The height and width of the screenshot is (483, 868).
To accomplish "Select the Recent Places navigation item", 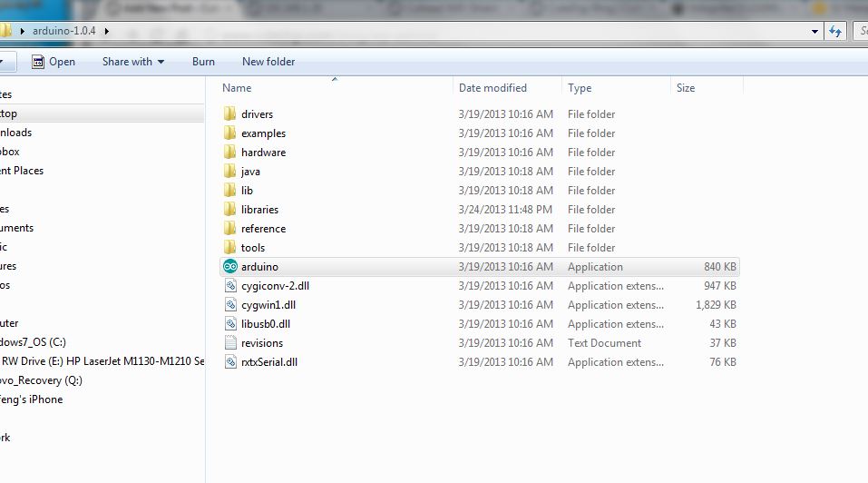I will point(22,171).
